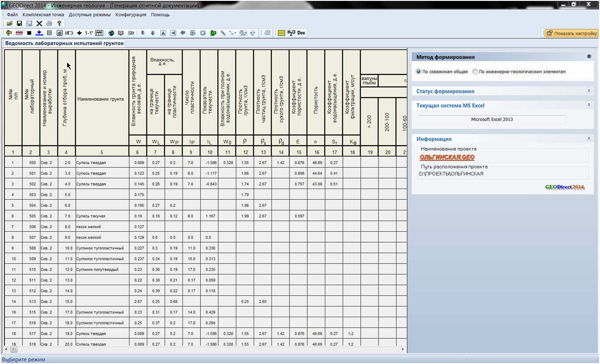Click the ИГЭ toolbar button

tap(69, 33)
